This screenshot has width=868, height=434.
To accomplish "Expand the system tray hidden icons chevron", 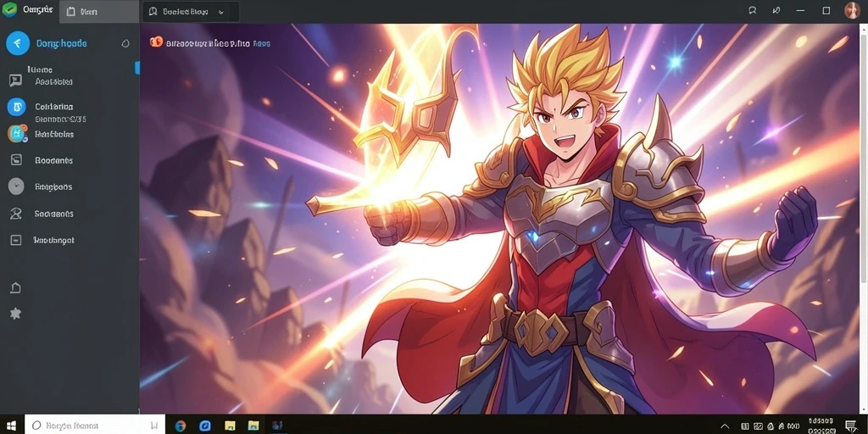I will click(x=725, y=426).
